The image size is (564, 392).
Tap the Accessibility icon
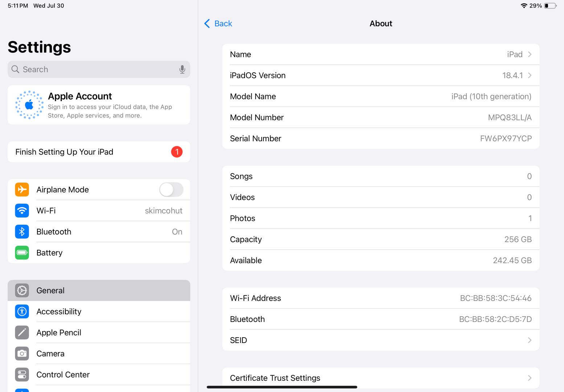22,311
